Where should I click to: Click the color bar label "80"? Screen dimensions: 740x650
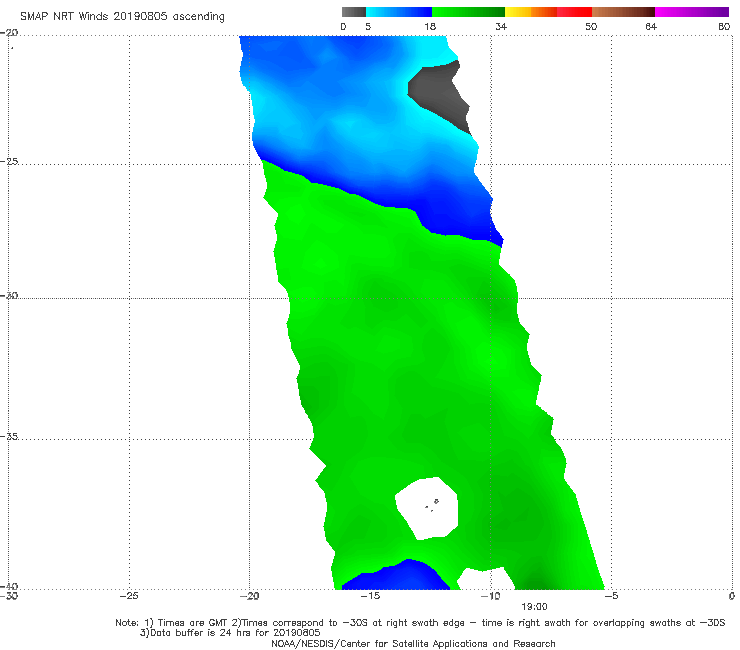coord(724,26)
